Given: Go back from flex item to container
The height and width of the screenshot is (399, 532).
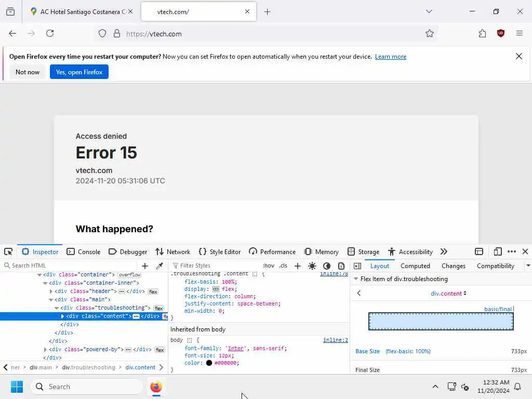Looking at the screenshot, I should click(x=359, y=293).
